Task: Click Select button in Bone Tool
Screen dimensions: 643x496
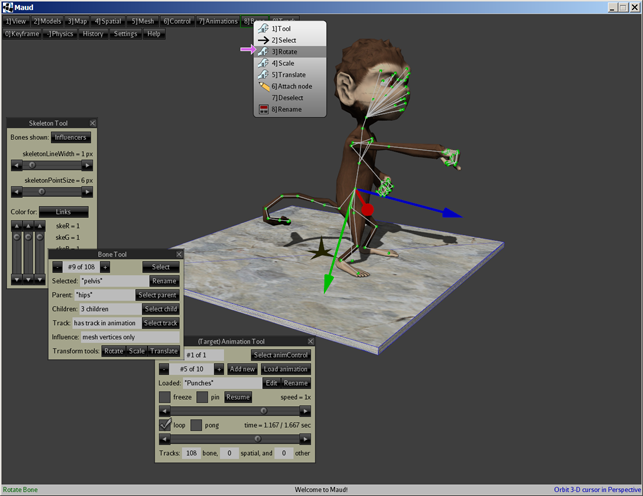Action: (161, 267)
